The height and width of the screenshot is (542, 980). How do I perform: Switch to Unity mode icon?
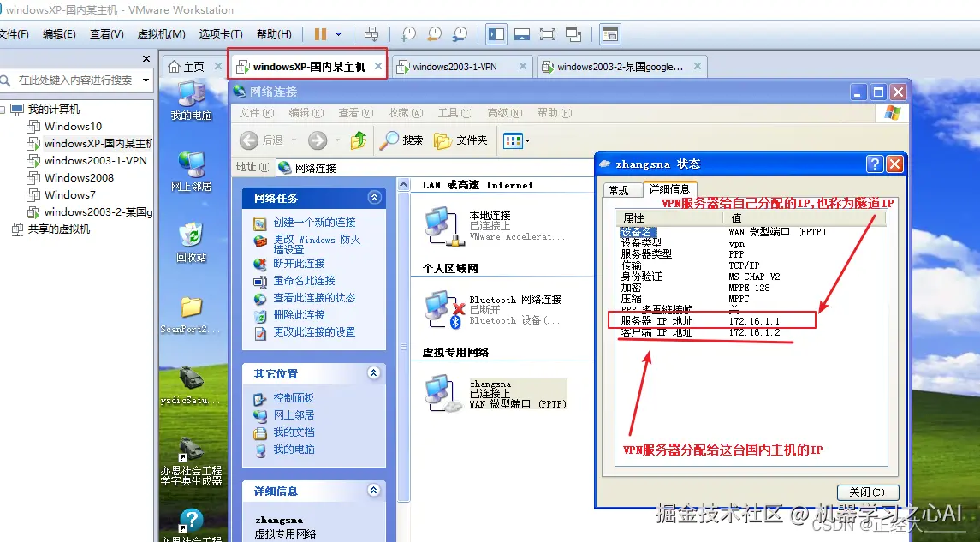pyautogui.click(x=573, y=33)
